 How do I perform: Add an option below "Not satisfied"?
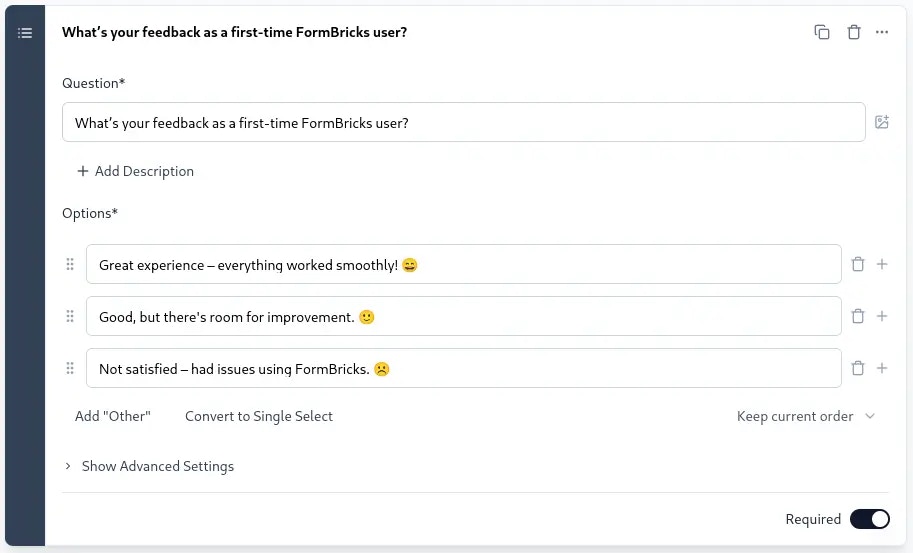[x=882, y=368]
